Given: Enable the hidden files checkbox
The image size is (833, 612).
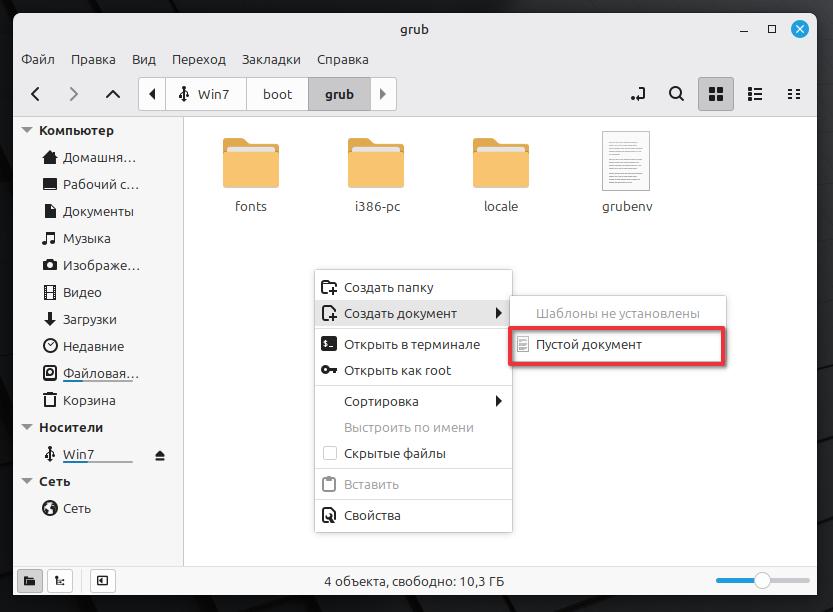Looking at the screenshot, I should click(330, 453).
